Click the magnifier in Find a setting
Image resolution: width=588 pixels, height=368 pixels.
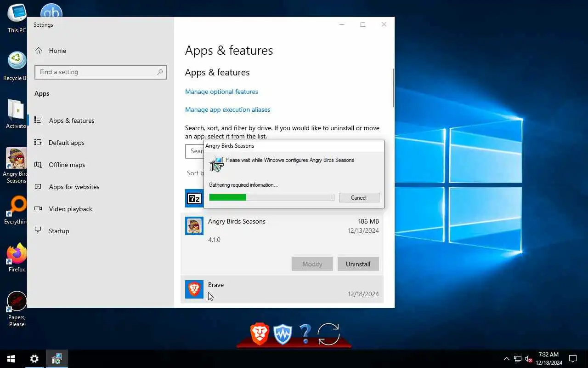160,72
